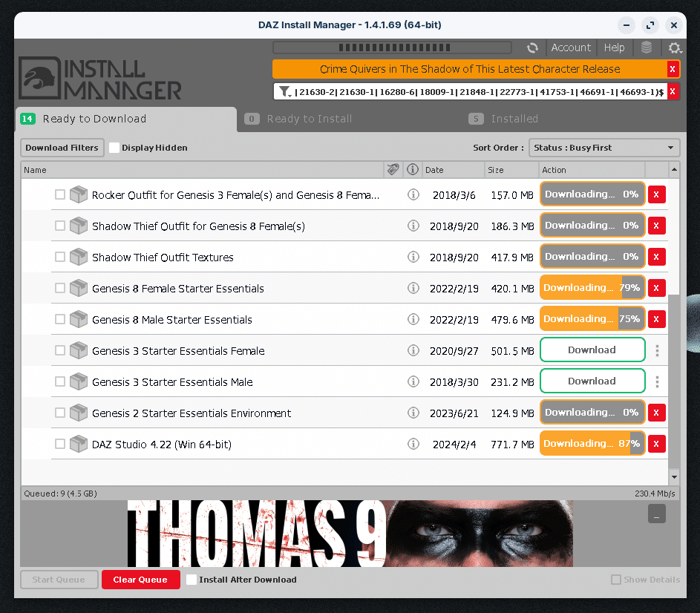The height and width of the screenshot is (613, 700).
Task: Cancel Genesis 2 Starter Essentials Environment download
Action: point(657,413)
